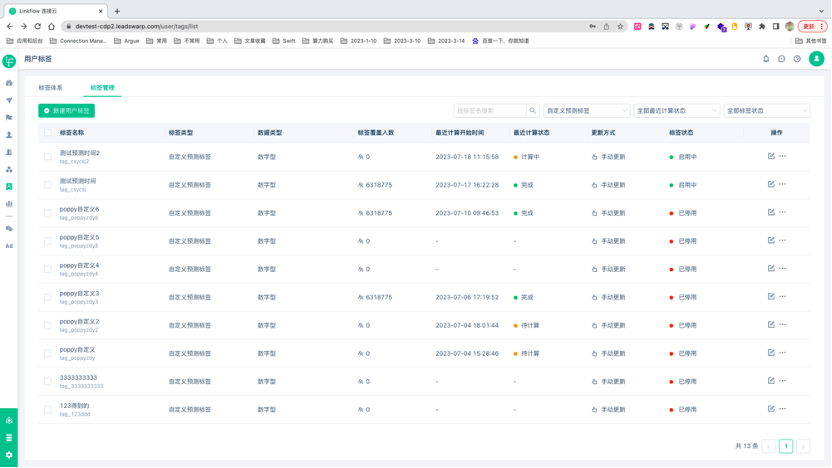Open more actions for 测试预测时间2

[782, 156]
